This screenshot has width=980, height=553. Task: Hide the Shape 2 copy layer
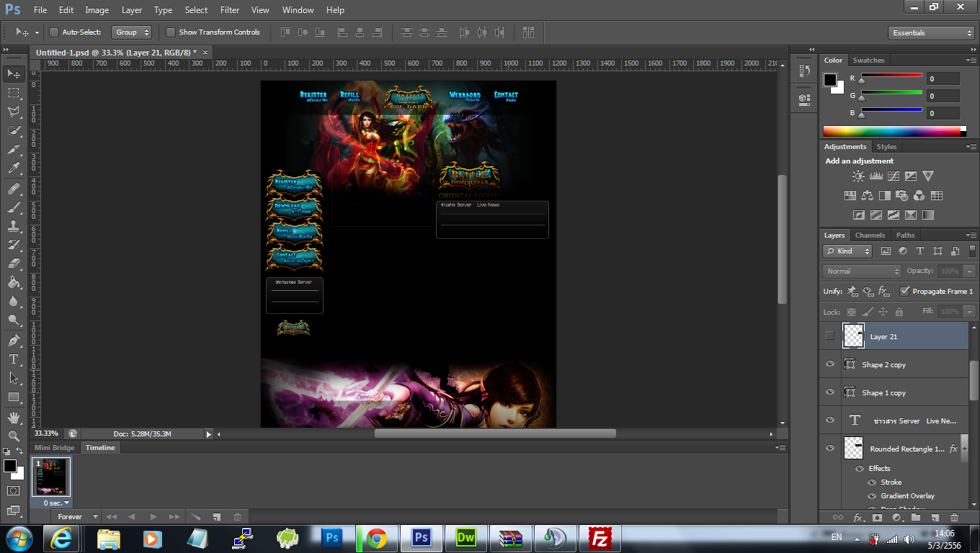pos(830,364)
